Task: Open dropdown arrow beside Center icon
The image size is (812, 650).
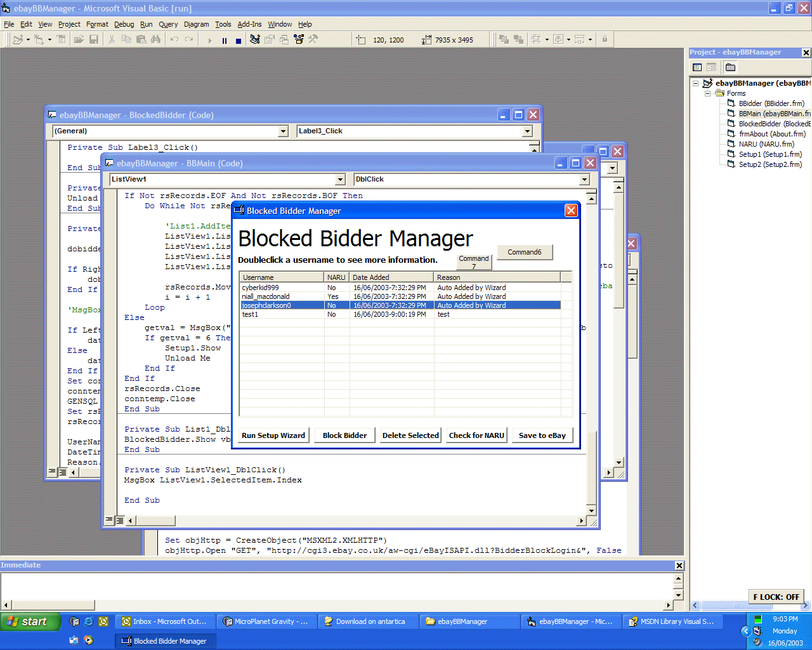Action: pyautogui.click(x=568, y=39)
